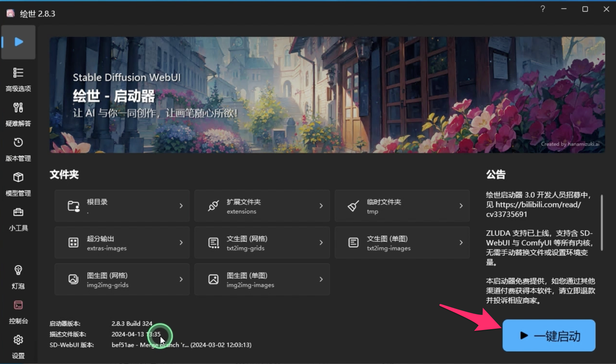This screenshot has height=364, width=616.
Task: Open 扩展文件夹 folder card label
Action: point(244,202)
